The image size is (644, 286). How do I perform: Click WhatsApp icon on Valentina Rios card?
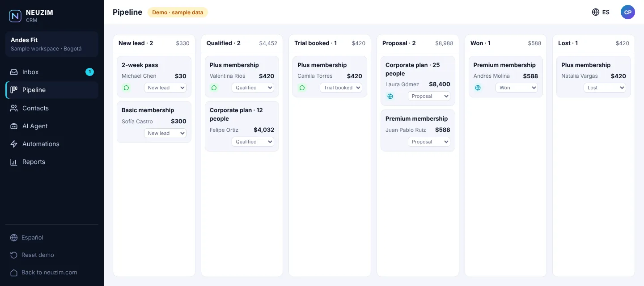214,88
